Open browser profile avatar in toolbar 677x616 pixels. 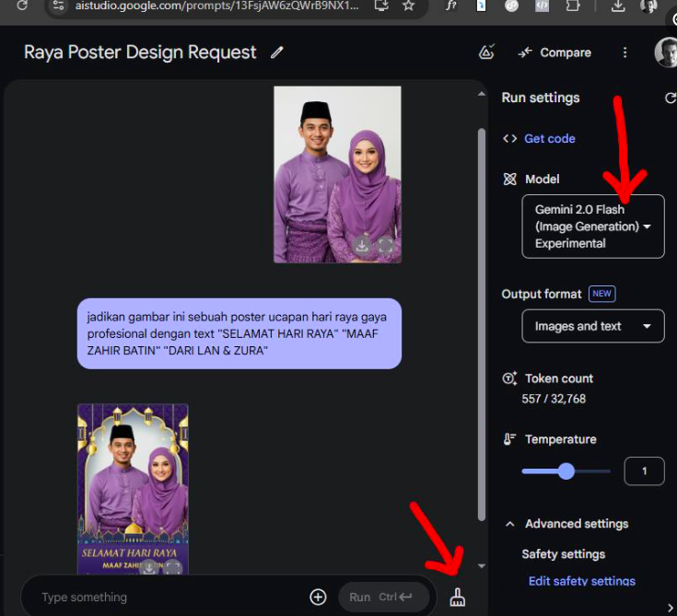pyautogui.click(x=649, y=6)
